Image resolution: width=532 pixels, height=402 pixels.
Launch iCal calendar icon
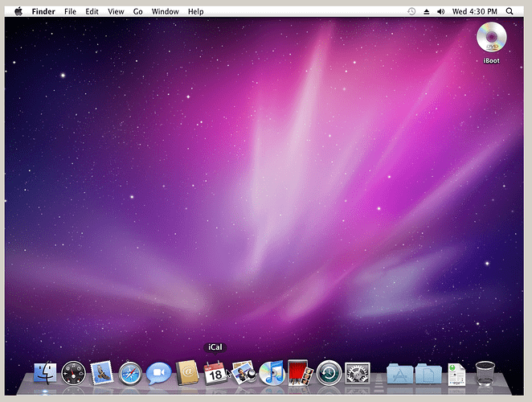[215, 373]
